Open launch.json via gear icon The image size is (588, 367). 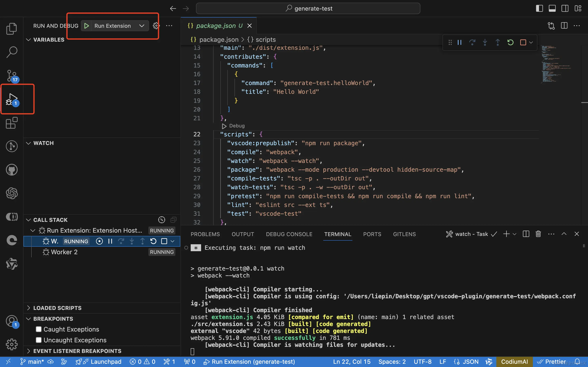point(156,26)
